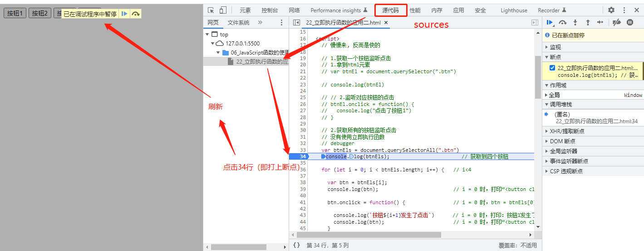Open the navigator pane three-dot menu

[x=281, y=22]
